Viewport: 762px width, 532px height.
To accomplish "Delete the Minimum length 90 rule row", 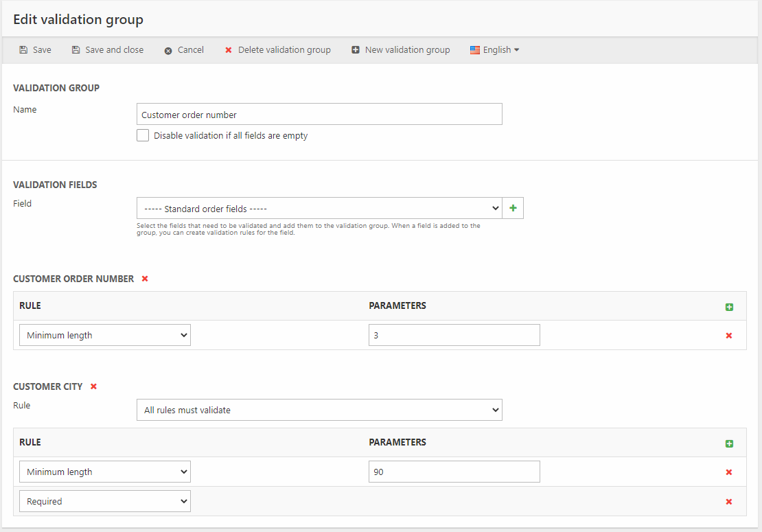I will (x=729, y=472).
